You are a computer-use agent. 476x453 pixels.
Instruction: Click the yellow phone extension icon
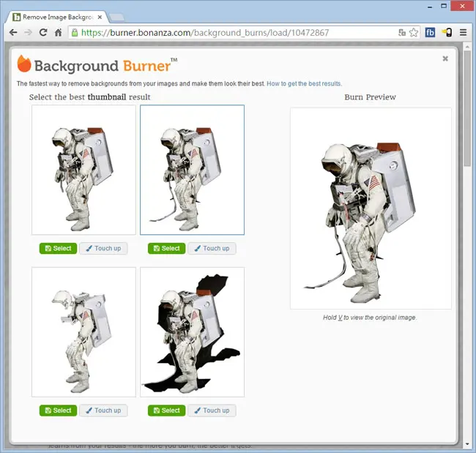(447, 32)
